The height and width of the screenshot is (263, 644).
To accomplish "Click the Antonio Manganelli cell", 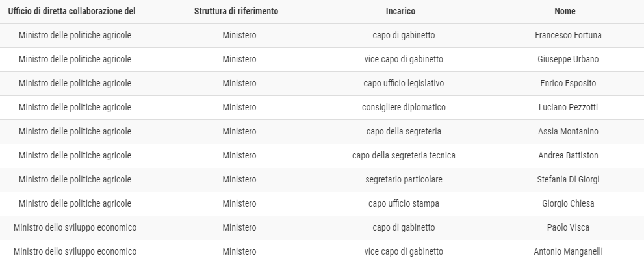I will click(x=568, y=251).
